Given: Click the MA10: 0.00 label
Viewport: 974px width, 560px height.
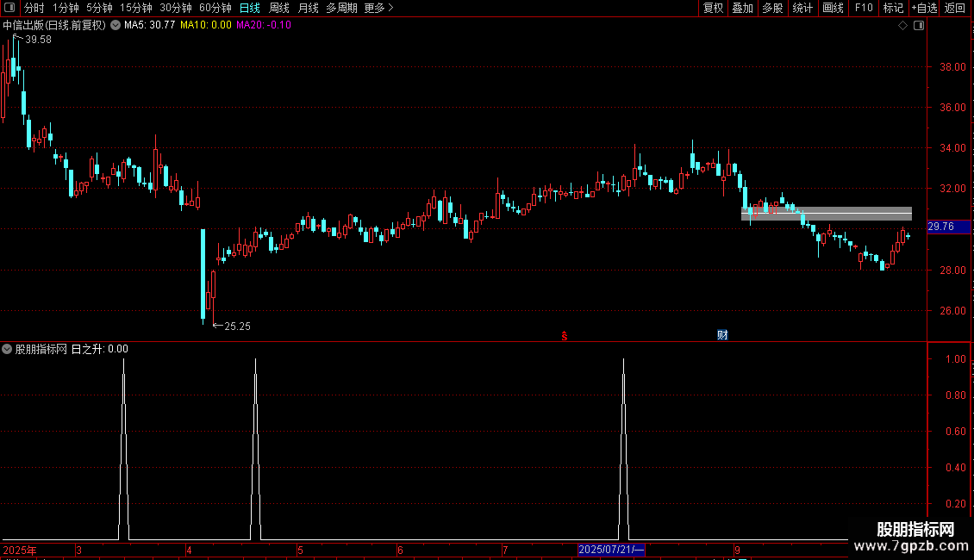Looking at the screenshot, I should (206, 25).
